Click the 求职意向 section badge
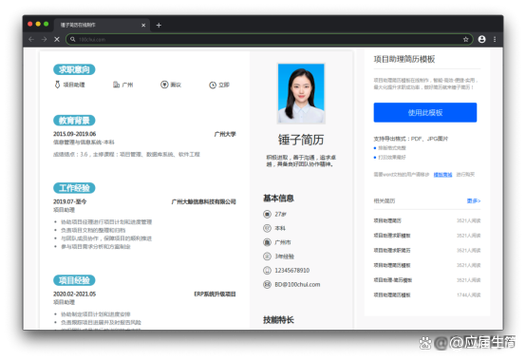526x361 pixels. click(x=74, y=69)
